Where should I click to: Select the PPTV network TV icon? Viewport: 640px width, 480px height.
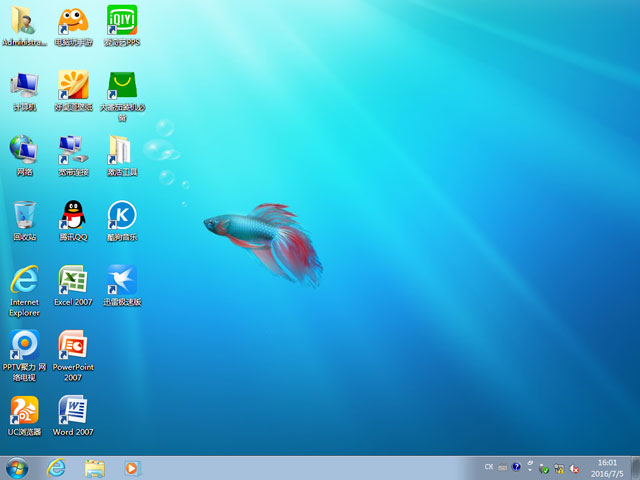pos(24,345)
